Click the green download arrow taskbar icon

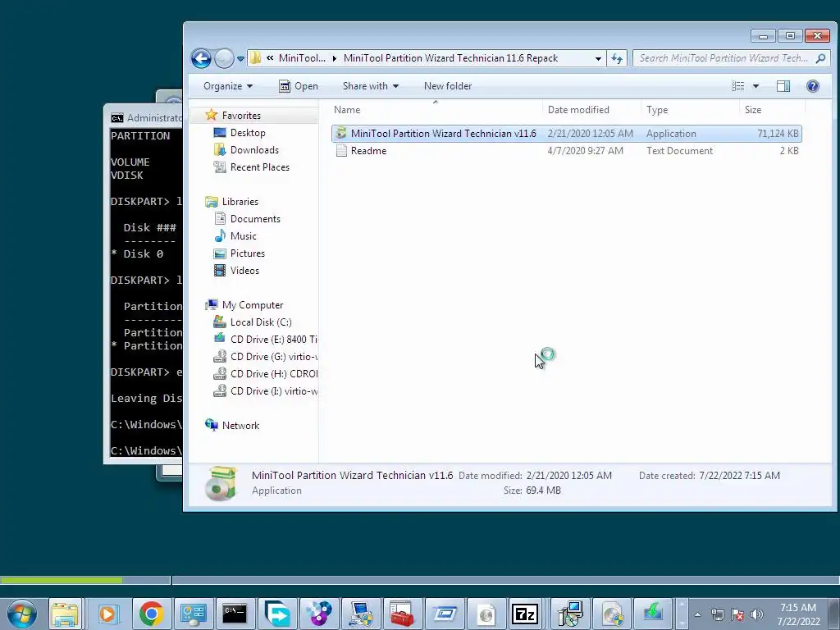tap(653, 614)
